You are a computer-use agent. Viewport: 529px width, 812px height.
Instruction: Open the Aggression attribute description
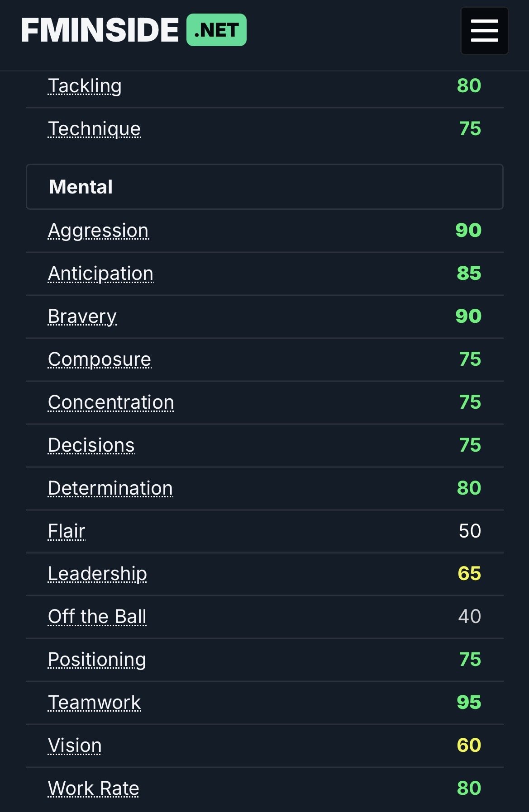98,231
